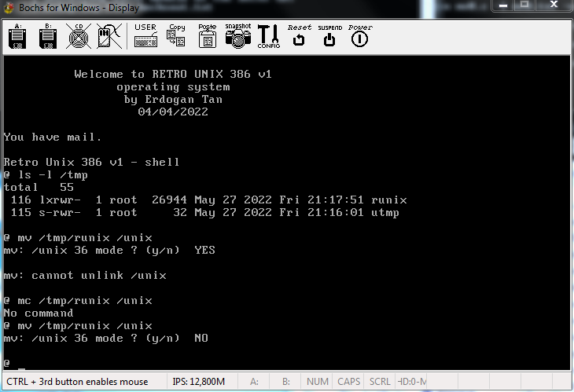Click the 'operating system' line
This screenshot has width=574, height=392.
coord(173,87)
